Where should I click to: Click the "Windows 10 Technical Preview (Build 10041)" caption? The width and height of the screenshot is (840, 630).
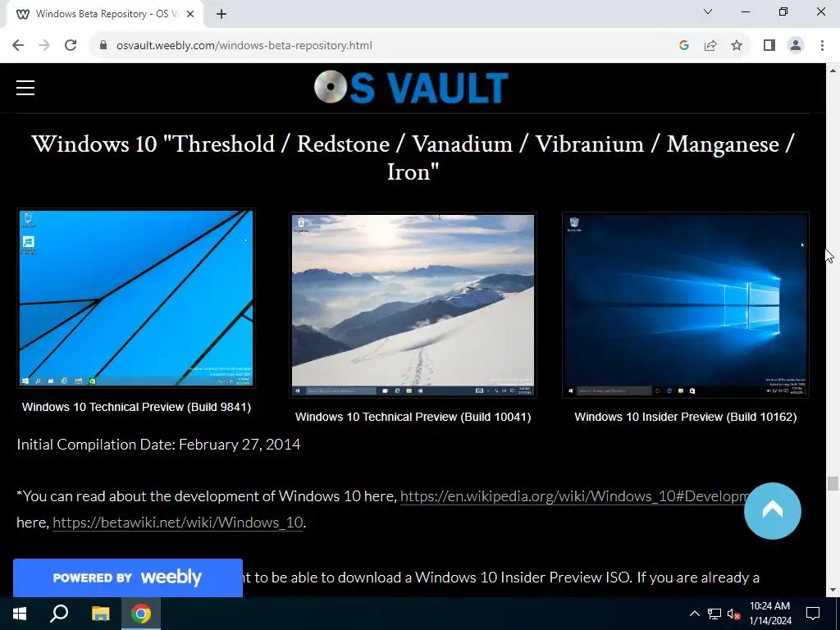(x=413, y=417)
